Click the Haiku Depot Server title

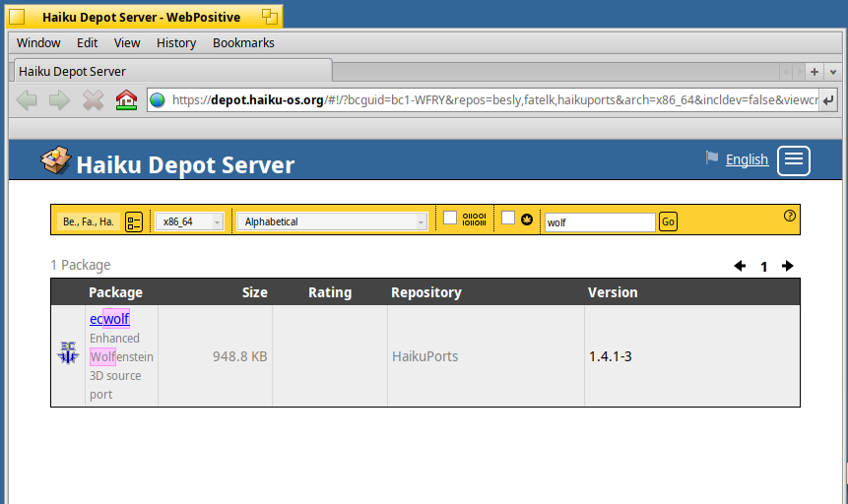185,165
